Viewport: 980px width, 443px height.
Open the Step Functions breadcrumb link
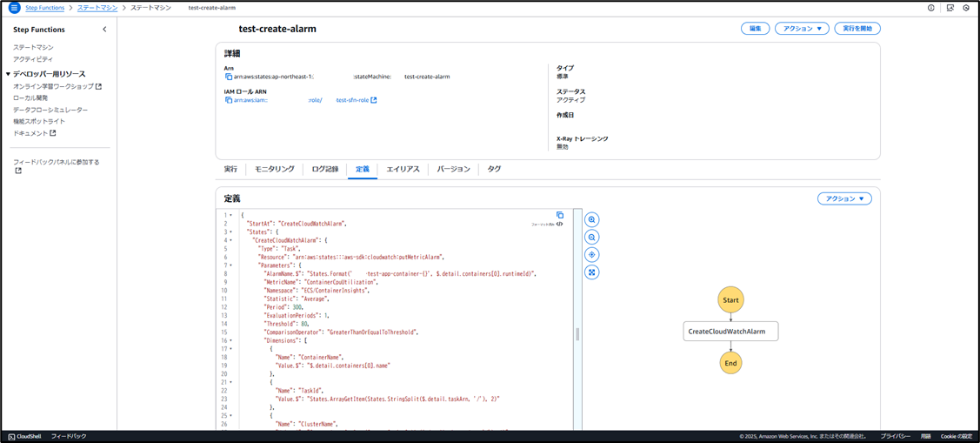(x=45, y=8)
